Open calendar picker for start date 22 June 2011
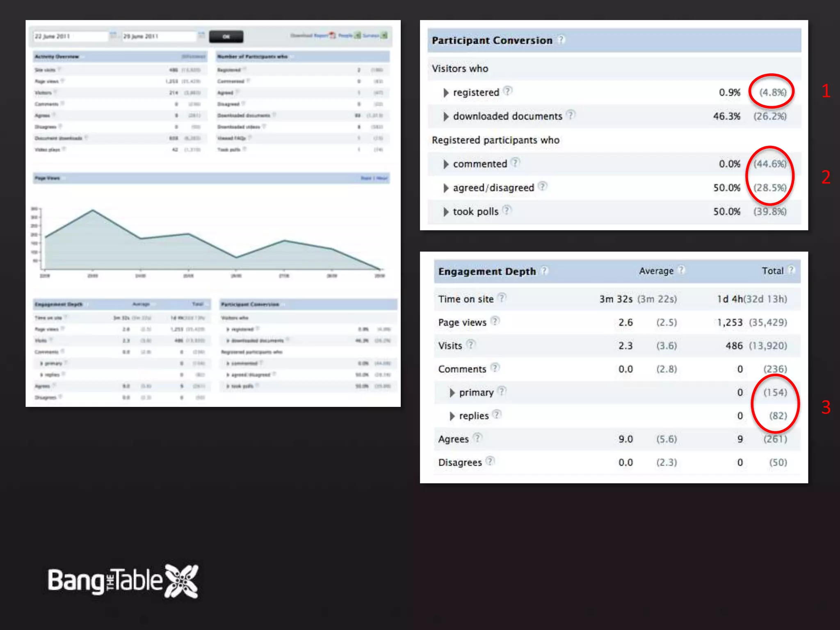This screenshot has height=630, width=840. click(113, 36)
